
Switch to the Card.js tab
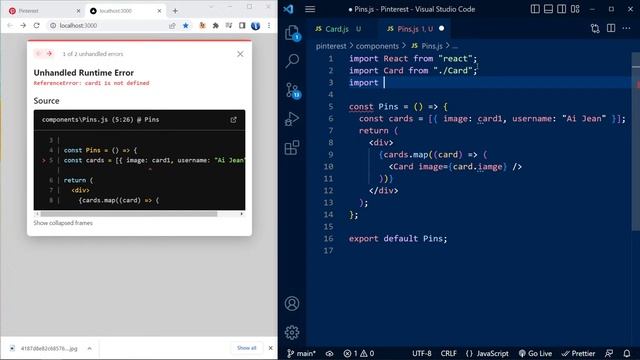coord(337,29)
